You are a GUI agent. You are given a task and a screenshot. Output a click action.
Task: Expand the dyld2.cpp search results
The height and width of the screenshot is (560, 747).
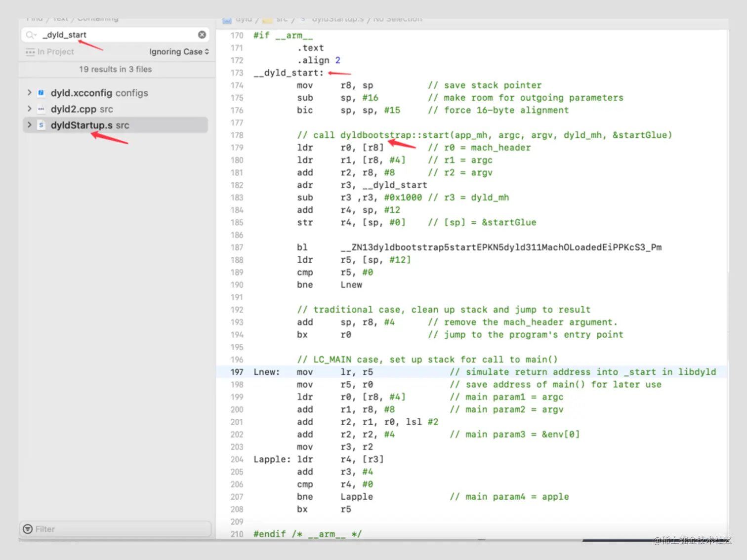(x=29, y=109)
